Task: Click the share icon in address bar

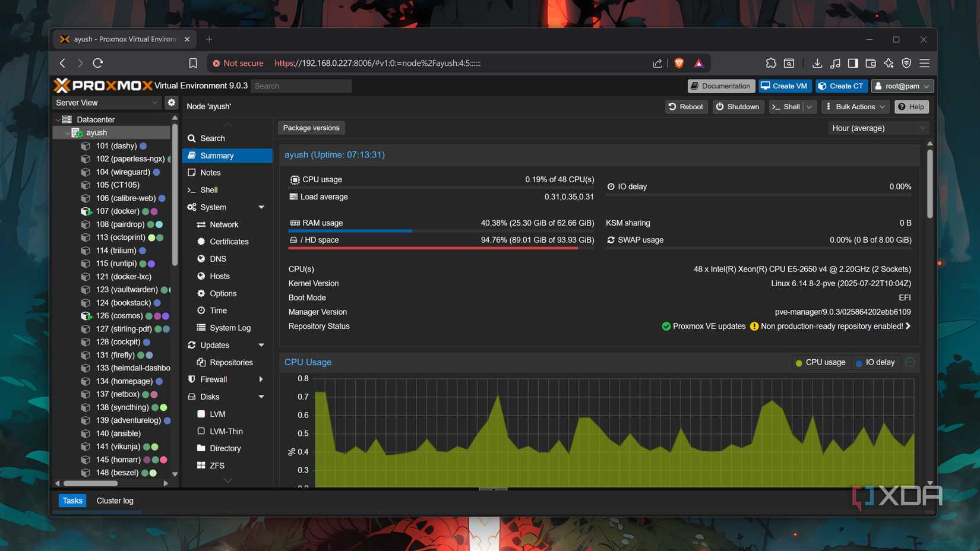Action: 657,63
